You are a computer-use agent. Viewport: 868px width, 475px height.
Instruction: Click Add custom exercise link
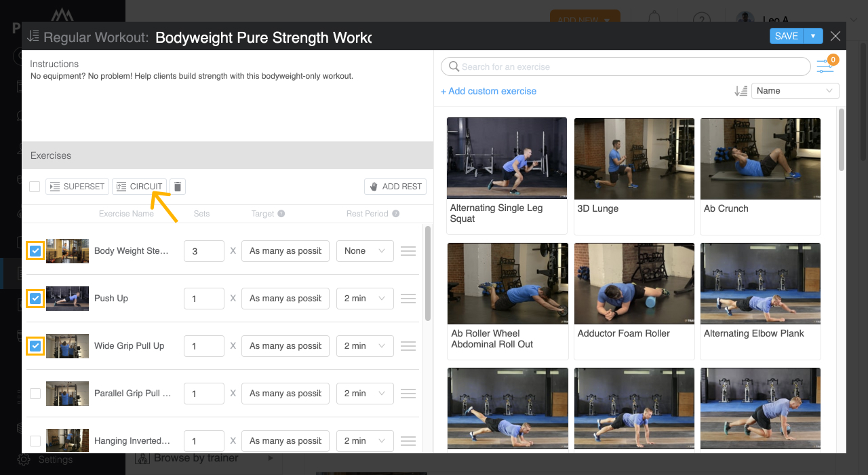point(488,91)
